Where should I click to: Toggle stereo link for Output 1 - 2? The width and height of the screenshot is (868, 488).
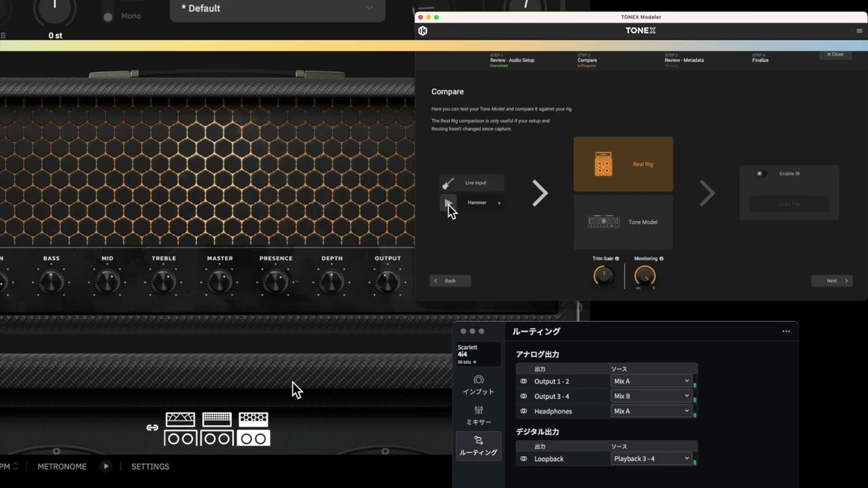coord(524,381)
